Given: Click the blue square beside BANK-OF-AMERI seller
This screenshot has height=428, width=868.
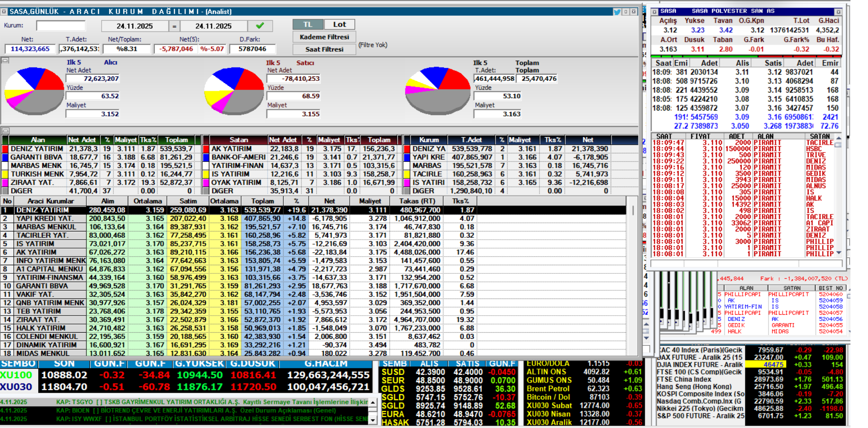Looking at the screenshot, I should (206, 157).
